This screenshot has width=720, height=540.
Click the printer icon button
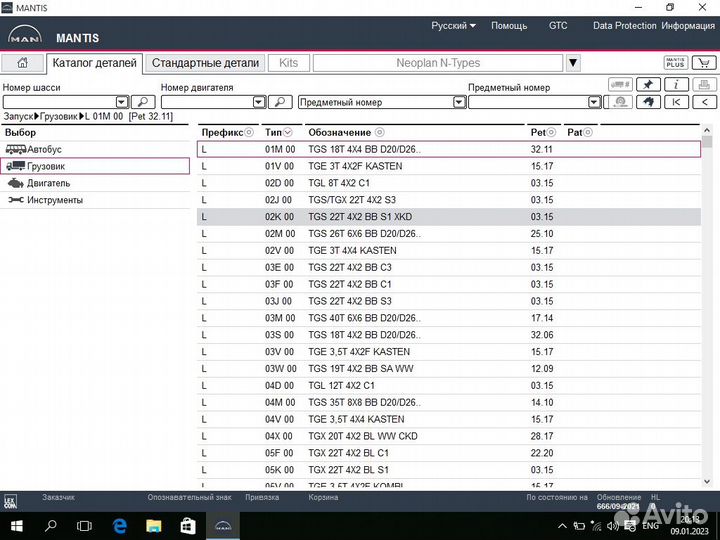point(704,84)
